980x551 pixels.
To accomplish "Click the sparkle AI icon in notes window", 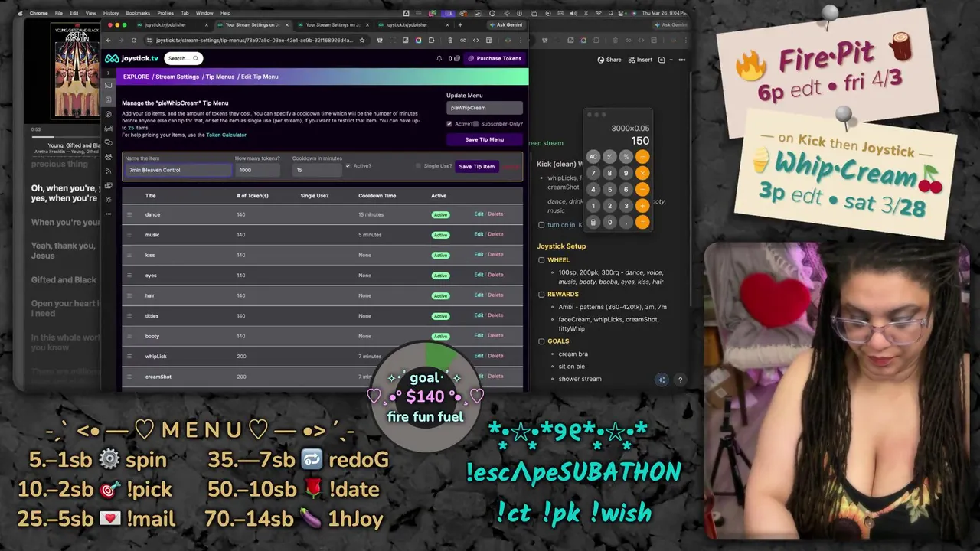I will coord(661,380).
